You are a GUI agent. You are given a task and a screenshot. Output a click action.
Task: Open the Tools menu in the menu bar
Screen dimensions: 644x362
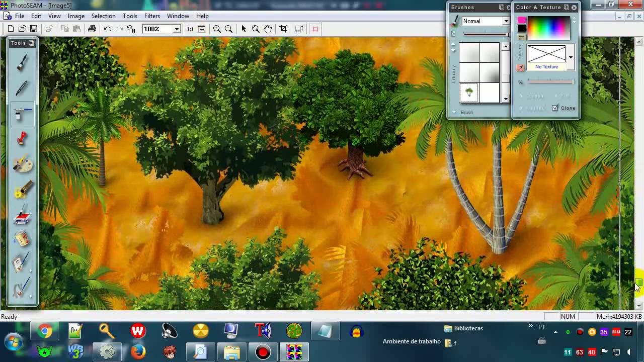130,16
